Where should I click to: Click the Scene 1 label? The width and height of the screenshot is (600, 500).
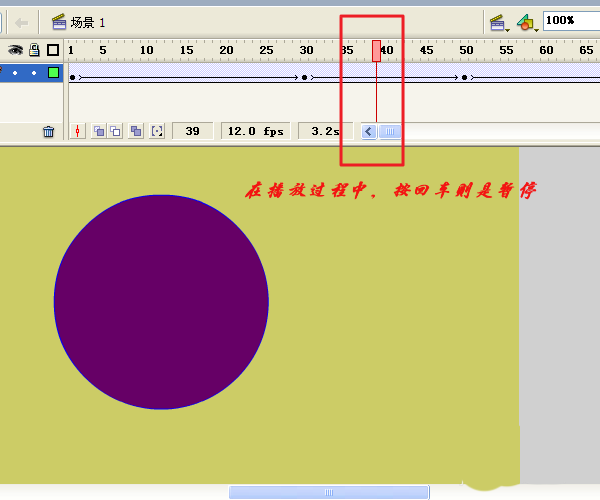tap(88, 23)
